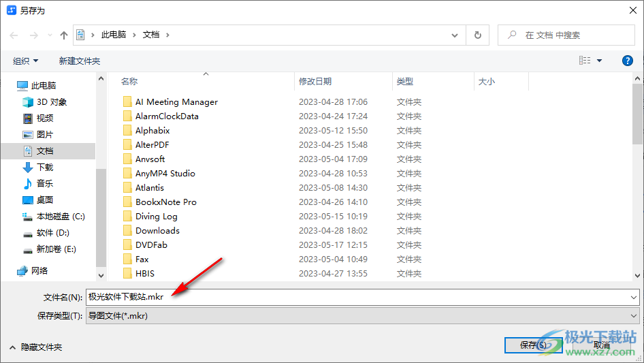Viewport: 644px width, 363px height.
Task: Click the folder icon beside Alphabix
Action: coord(127,130)
